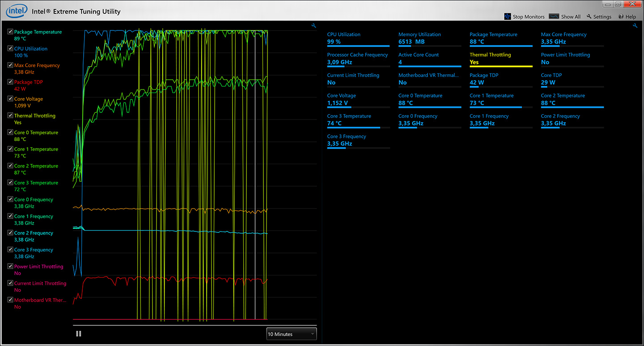
Task: Uncheck Package Temperature checkbox
Action: click(10, 32)
